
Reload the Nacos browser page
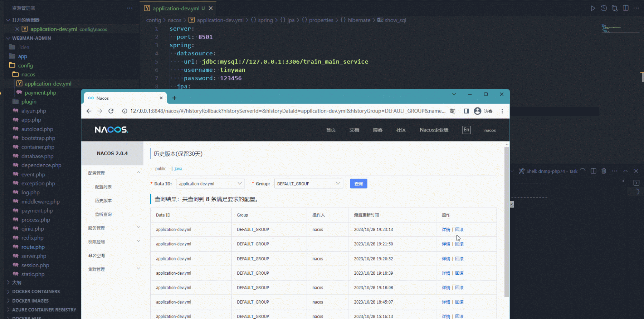(111, 111)
